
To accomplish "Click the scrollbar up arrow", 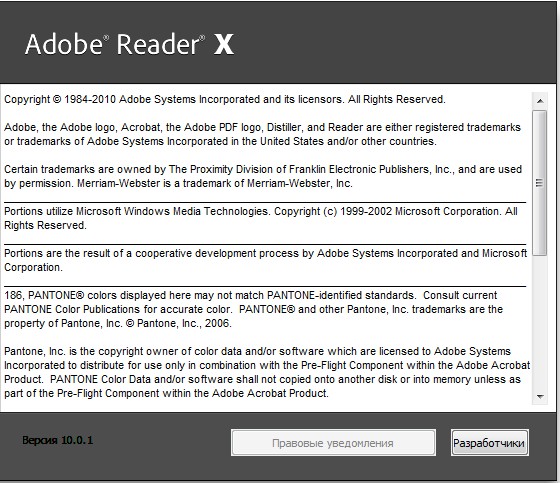I will (x=540, y=101).
